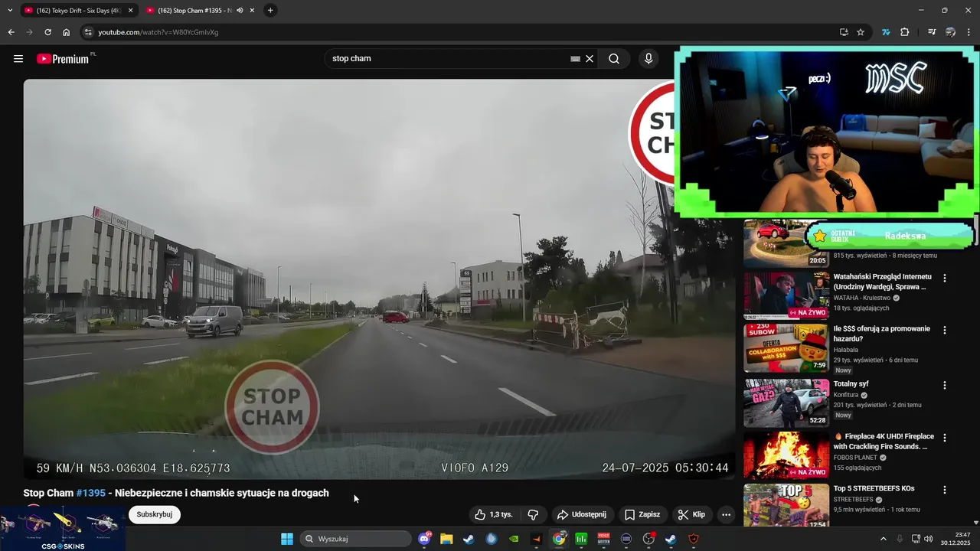
Task: Open options for Fireplace 4K UHD video
Action: [x=945, y=438]
